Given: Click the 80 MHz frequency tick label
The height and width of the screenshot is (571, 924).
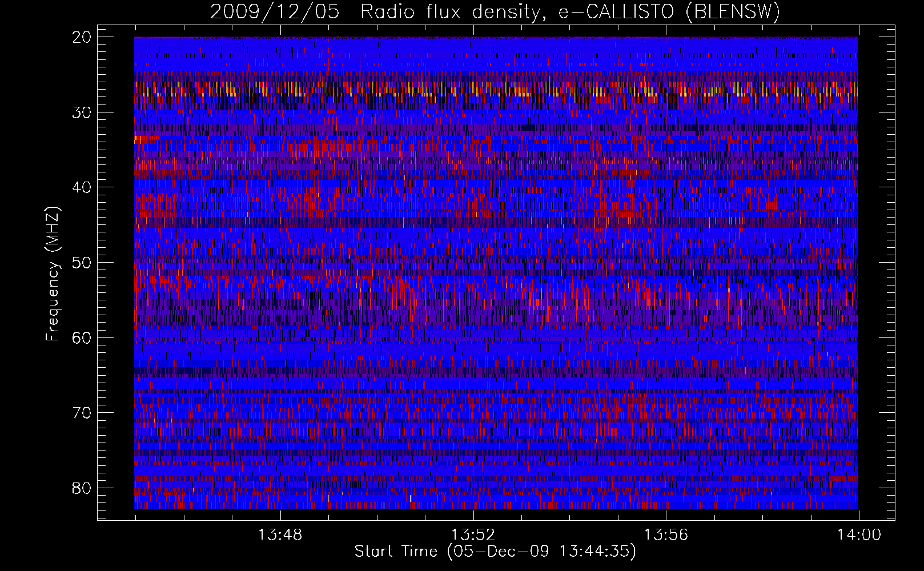Looking at the screenshot, I should pos(82,488).
